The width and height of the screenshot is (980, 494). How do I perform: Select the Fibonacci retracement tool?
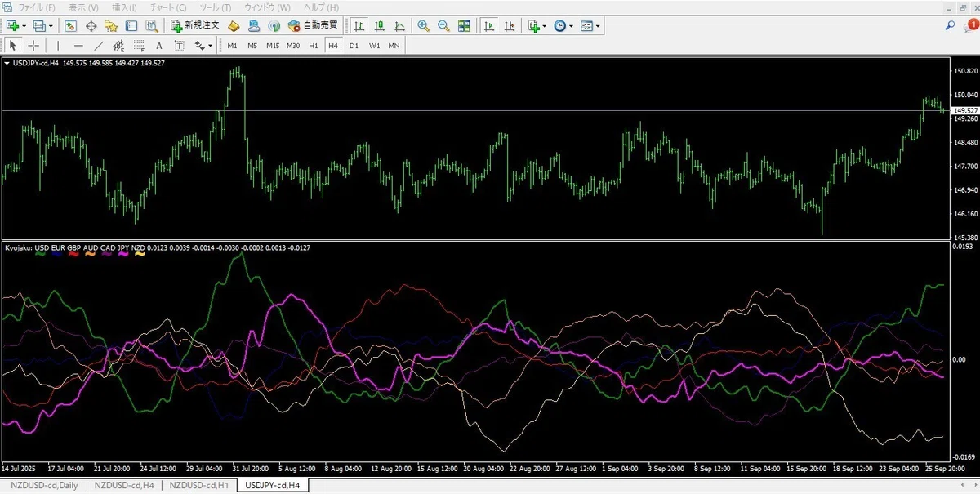point(140,46)
